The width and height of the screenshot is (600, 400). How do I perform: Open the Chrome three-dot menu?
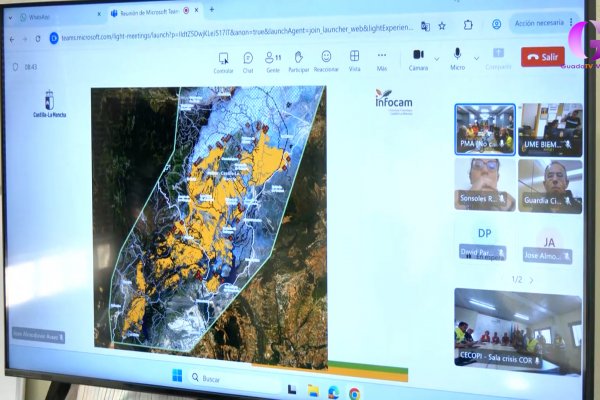(571, 22)
